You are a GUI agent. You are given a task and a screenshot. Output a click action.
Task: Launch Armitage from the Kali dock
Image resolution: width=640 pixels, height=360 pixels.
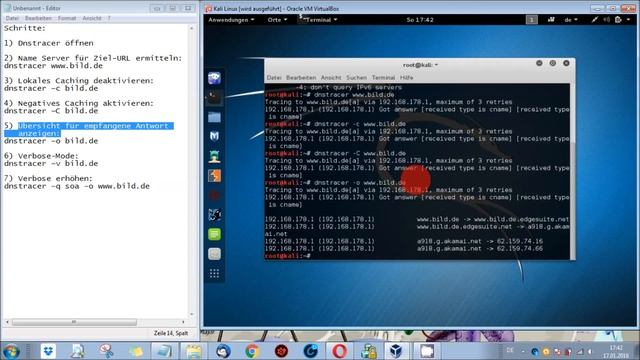click(x=214, y=156)
